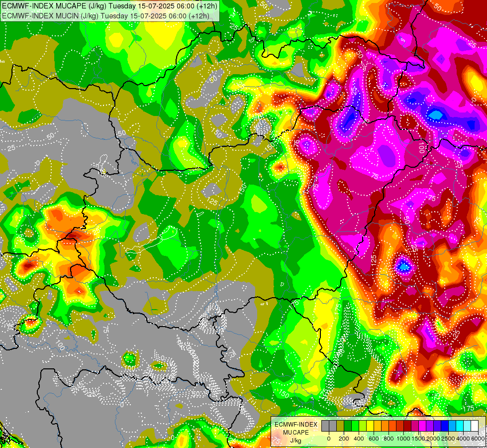Viewport: 487px width, 448px height.
Task: Click the 2500 tick label on legend scale
Action: pos(448,439)
